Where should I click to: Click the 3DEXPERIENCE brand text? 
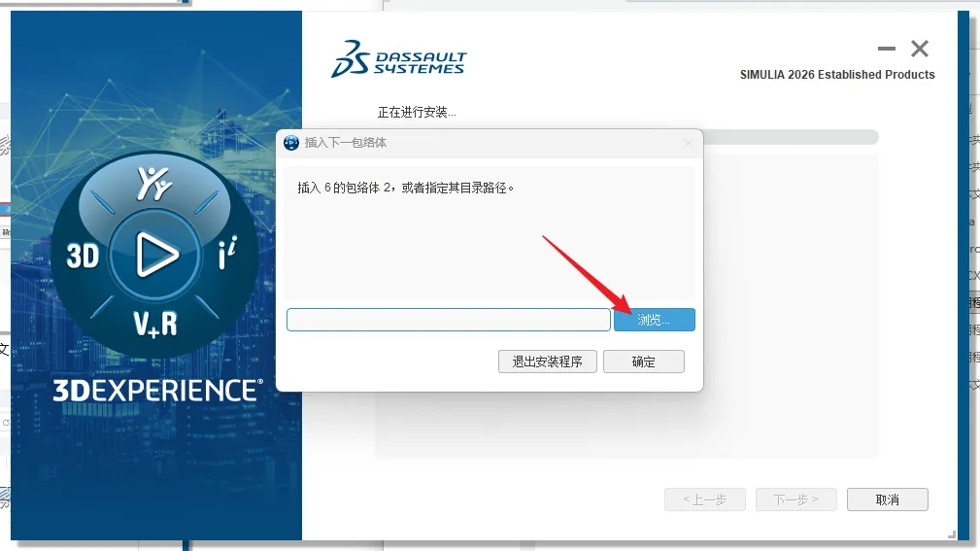click(x=157, y=391)
